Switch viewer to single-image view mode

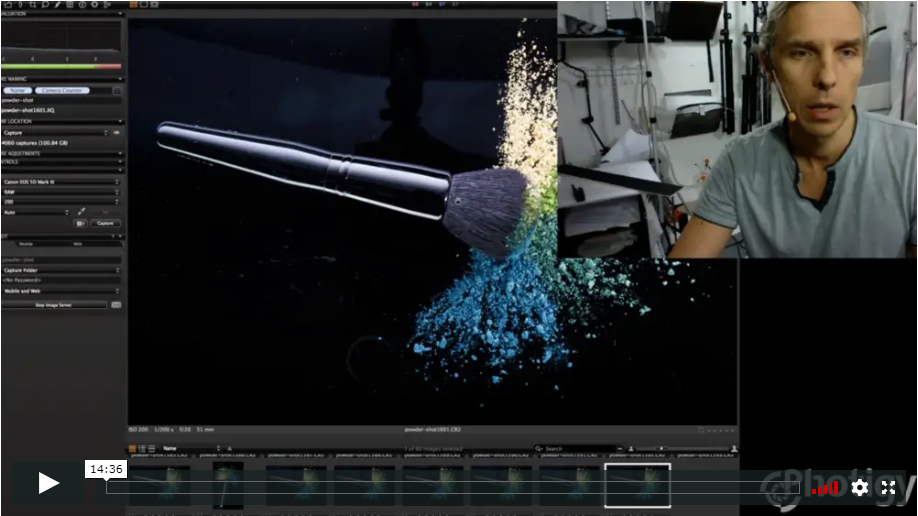point(144,5)
